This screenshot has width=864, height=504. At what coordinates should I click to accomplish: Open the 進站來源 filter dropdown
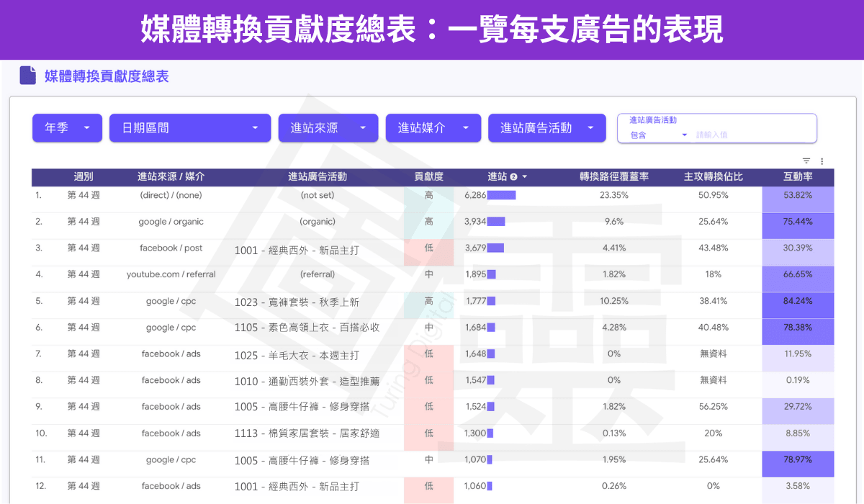click(x=328, y=128)
